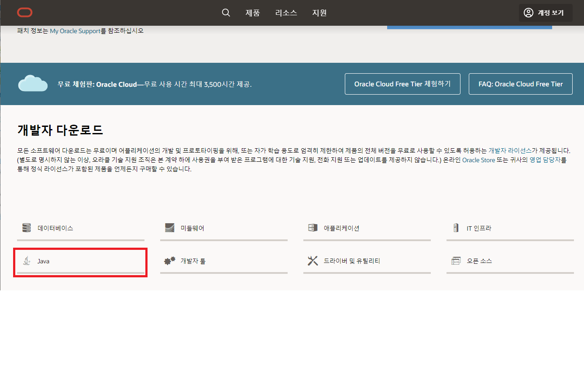Click FAQ: Oracle Cloud Free Tier button
This screenshot has width=584, height=392.
pos(521,84)
